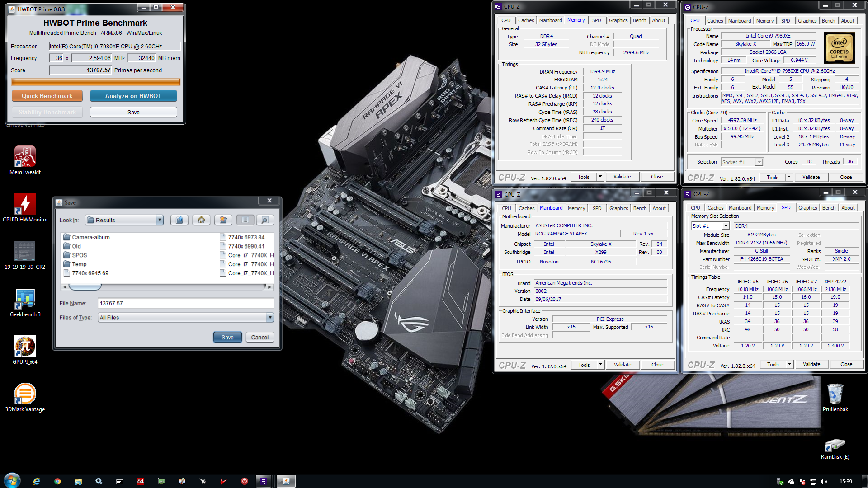Click the Windows Start orb
Viewport: 868px width, 488px height.
(x=12, y=481)
